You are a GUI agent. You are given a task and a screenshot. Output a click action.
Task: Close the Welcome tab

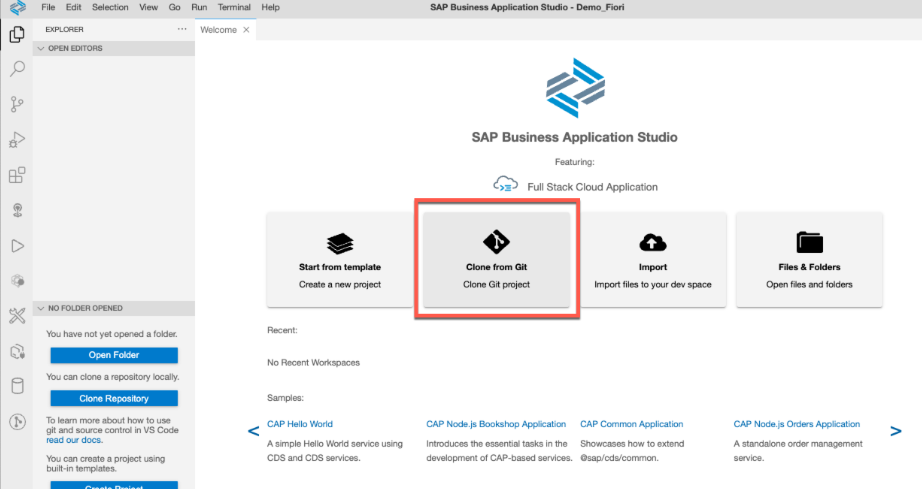point(246,30)
